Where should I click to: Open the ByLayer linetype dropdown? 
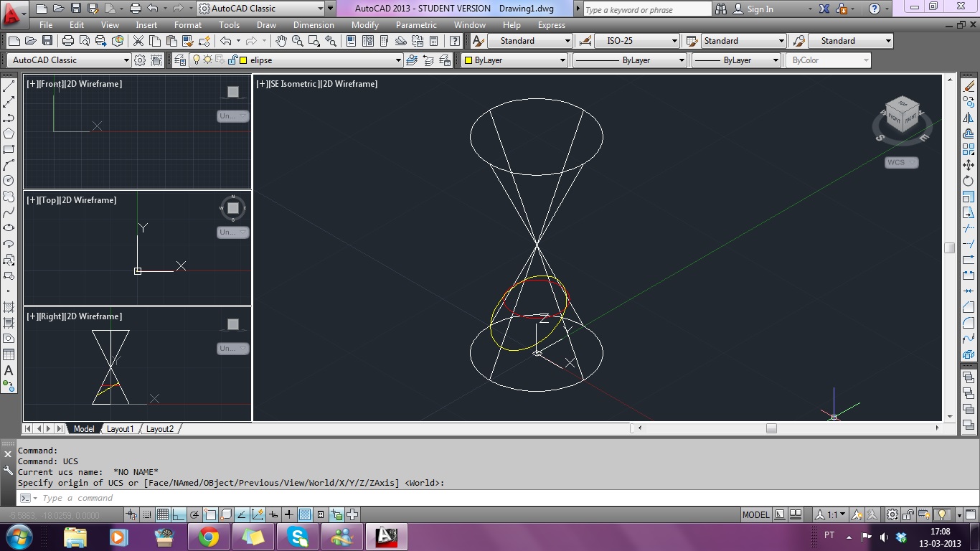pos(628,60)
